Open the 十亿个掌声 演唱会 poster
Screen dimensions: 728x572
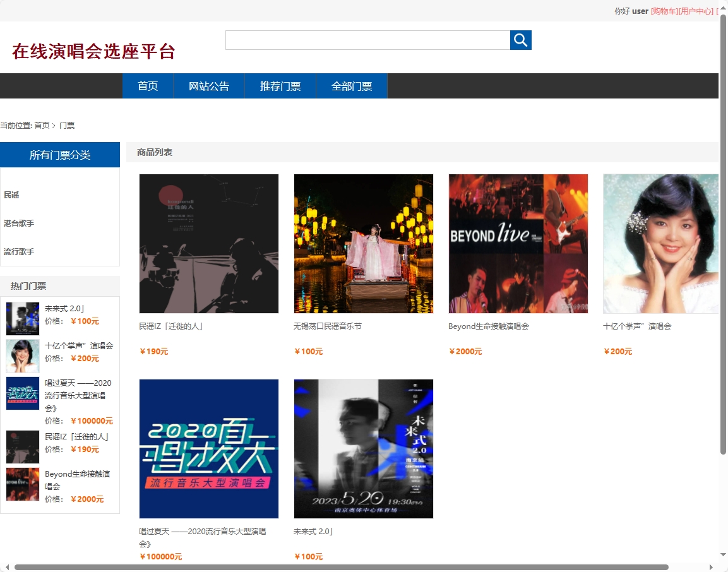coord(660,244)
